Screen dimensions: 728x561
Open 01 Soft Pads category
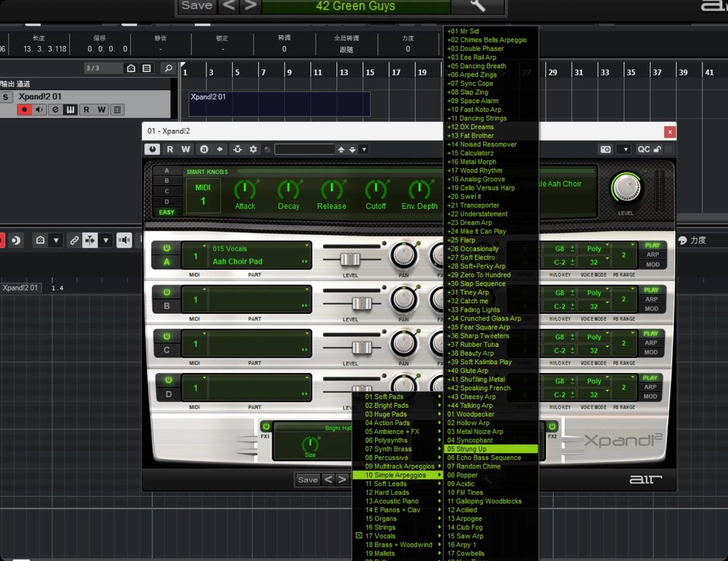(399, 397)
